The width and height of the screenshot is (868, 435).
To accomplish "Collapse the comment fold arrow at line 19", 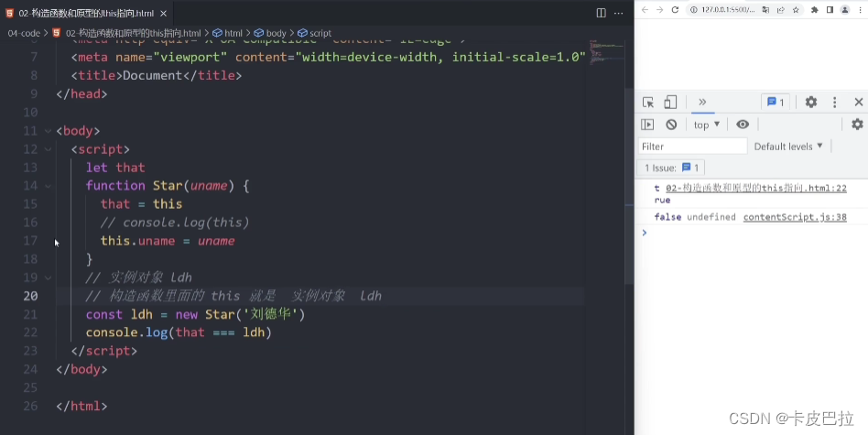I will coord(49,277).
